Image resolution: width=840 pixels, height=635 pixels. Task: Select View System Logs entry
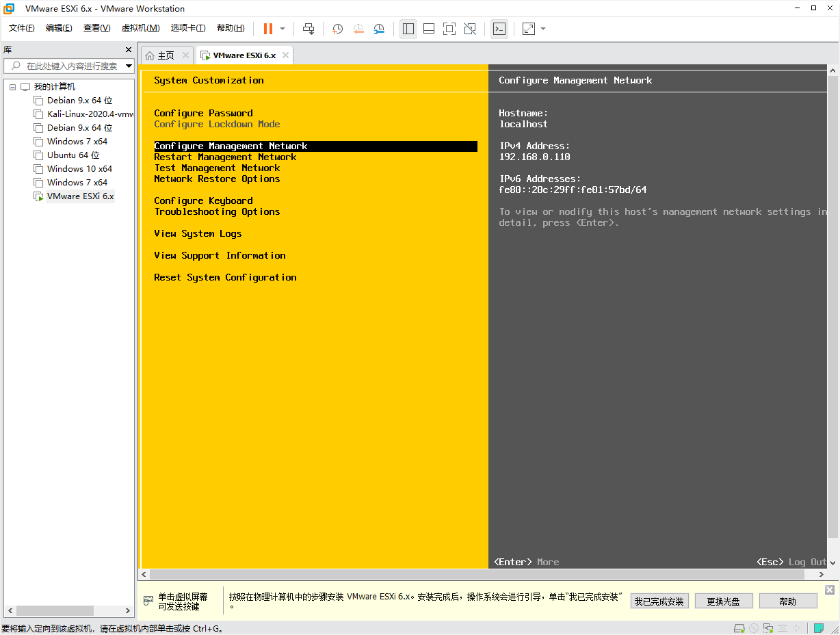click(198, 233)
